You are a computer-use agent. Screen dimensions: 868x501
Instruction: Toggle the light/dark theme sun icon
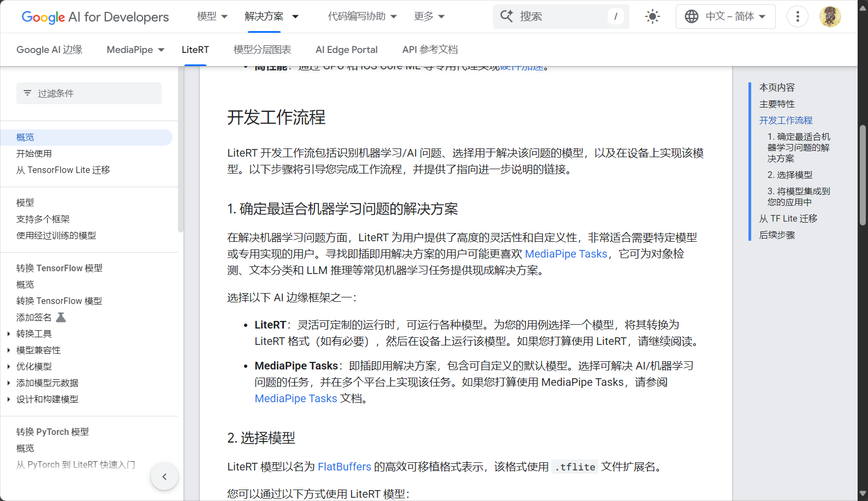click(652, 16)
